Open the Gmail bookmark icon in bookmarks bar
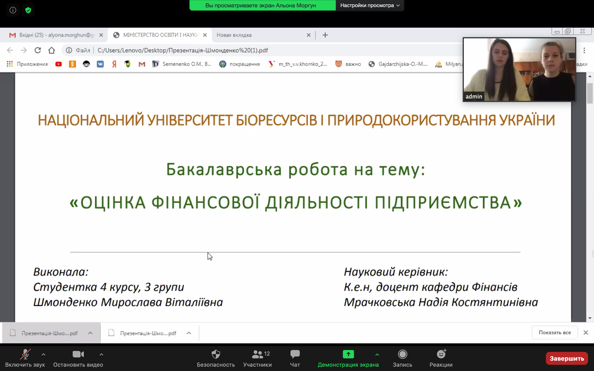Screen dimensions: 594x371 pos(142,64)
